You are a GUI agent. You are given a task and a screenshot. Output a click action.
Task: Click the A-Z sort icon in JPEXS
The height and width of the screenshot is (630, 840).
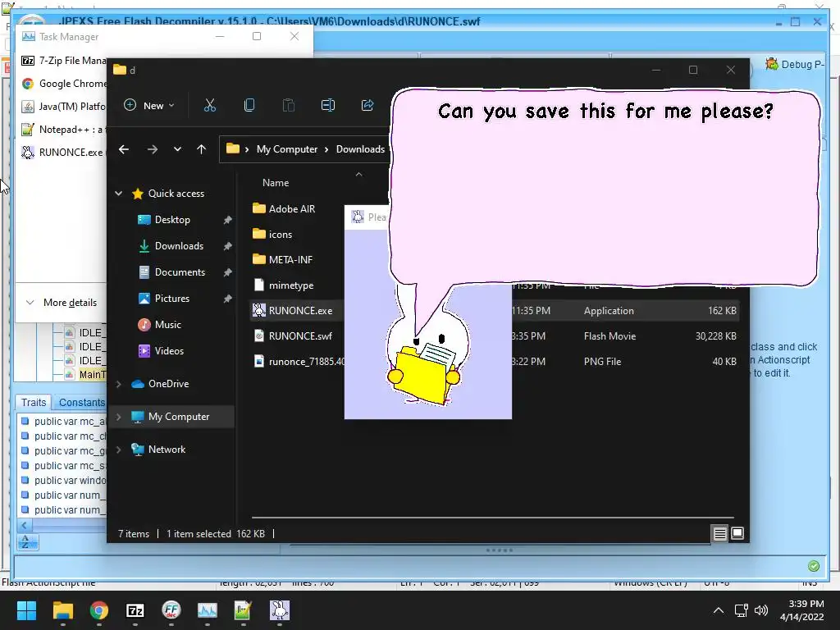click(x=27, y=542)
